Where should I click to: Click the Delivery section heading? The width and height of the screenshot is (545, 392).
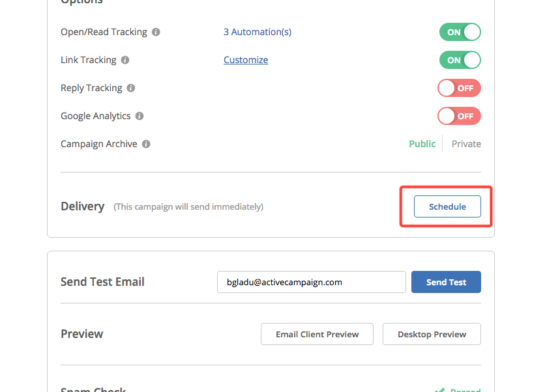(82, 206)
